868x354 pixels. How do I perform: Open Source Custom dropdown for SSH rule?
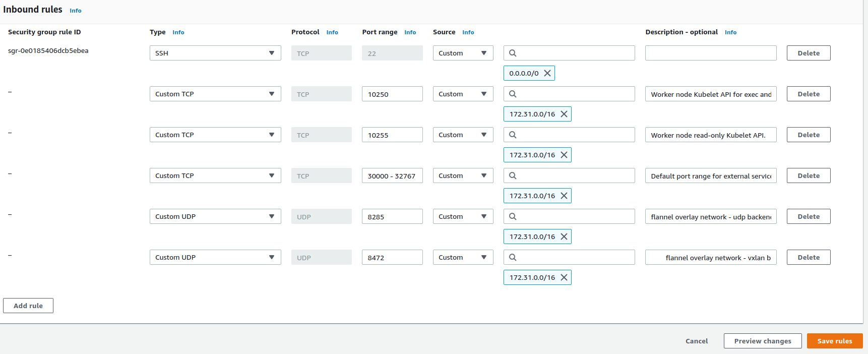click(463, 53)
